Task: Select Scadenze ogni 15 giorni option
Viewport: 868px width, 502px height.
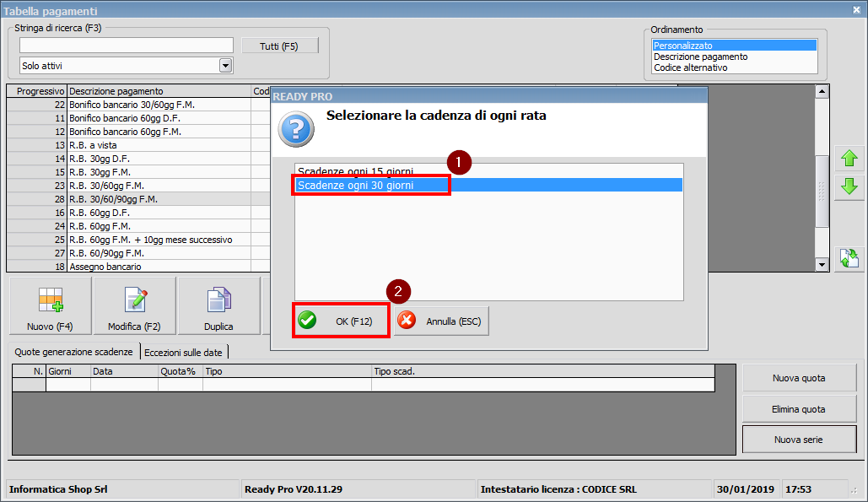Action: tap(488, 171)
